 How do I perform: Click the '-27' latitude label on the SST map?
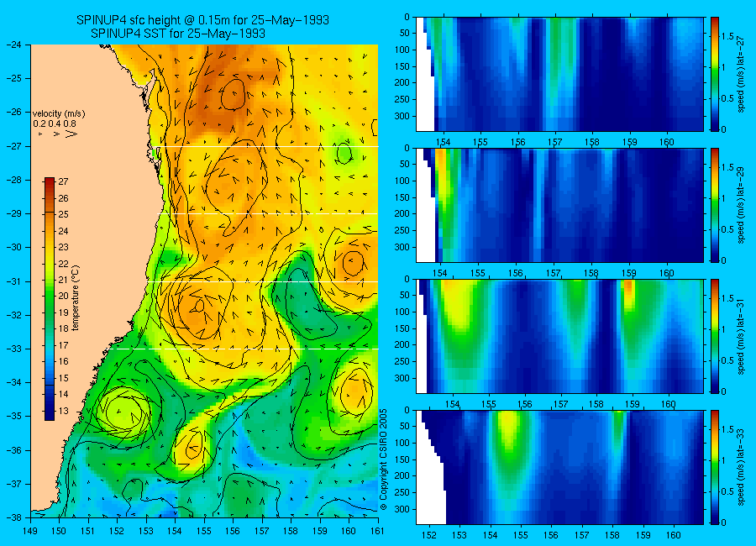click(x=13, y=146)
